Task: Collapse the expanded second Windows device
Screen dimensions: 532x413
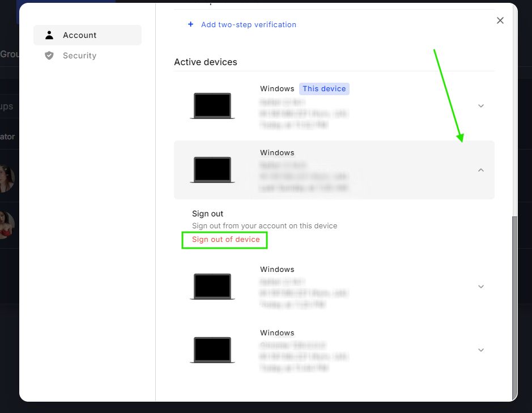Action: point(481,170)
